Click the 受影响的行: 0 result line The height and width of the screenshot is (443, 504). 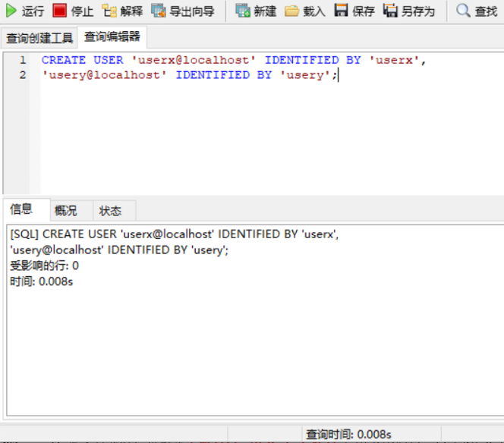(x=44, y=265)
